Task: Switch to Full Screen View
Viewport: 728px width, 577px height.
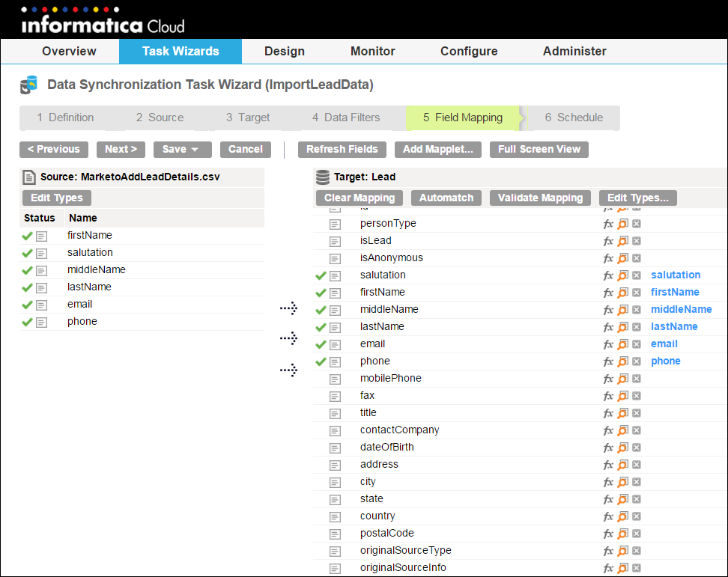Action: (539, 150)
